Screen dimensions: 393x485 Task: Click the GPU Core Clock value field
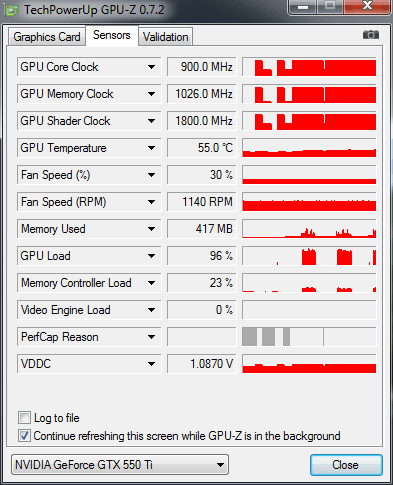(x=202, y=67)
